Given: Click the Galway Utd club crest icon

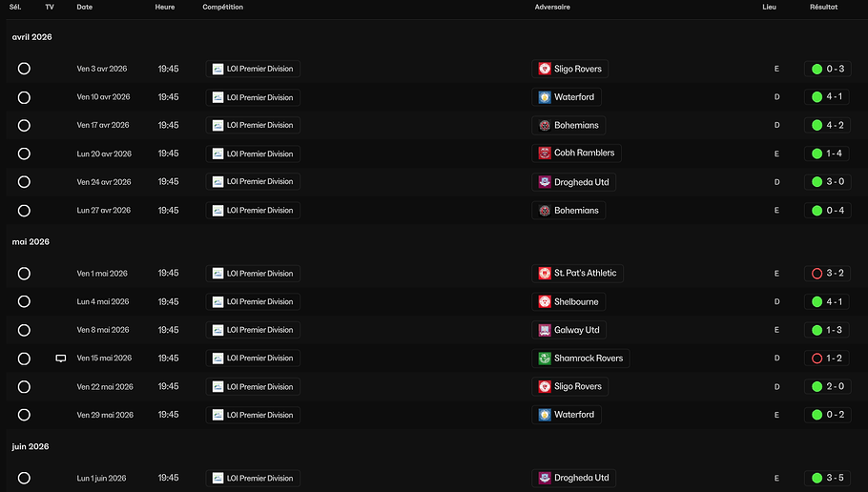Looking at the screenshot, I should (545, 330).
